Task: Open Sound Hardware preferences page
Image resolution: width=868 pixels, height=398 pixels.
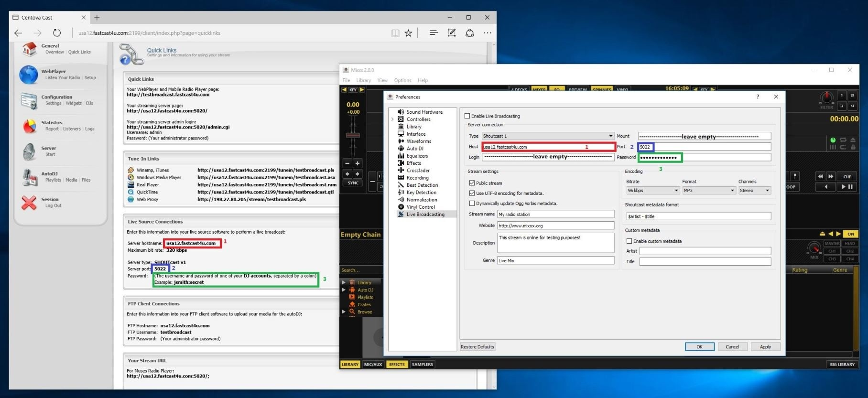Action: [x=424, y=112]
